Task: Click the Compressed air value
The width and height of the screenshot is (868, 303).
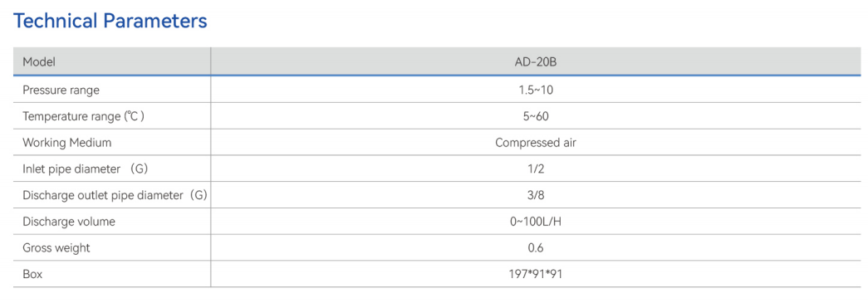Action: tap(535, 143)
